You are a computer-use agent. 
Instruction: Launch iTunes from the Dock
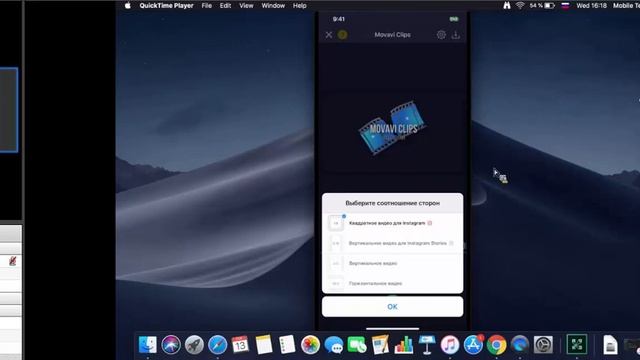pos(450,345)
